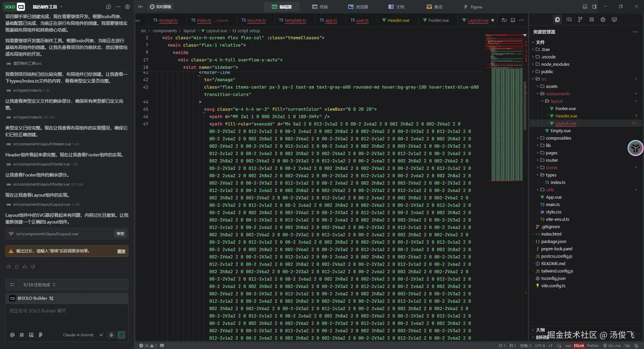The height and width of the screenshot is (349, 644).
Task: Click the microphone voice input icon
Action: [111, 335]
